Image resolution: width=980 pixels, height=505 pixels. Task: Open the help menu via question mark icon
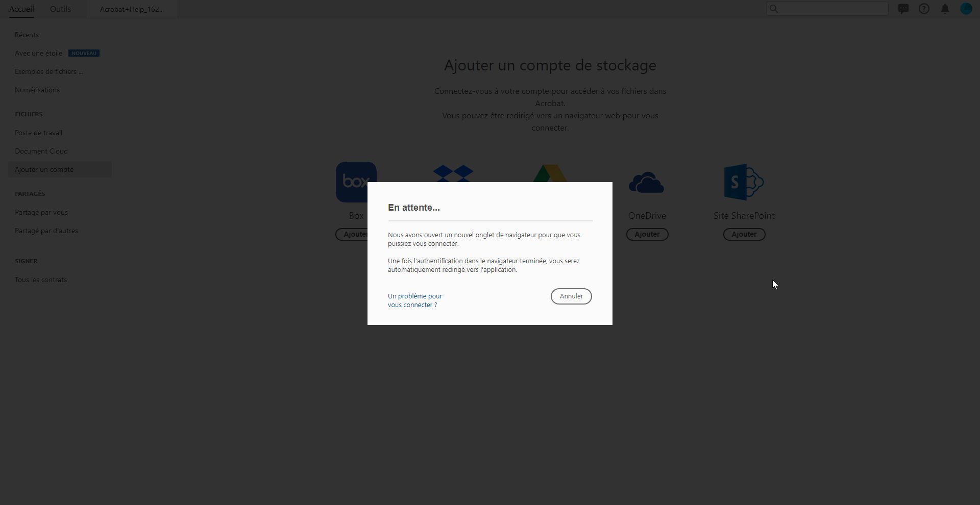pos(924,8)
